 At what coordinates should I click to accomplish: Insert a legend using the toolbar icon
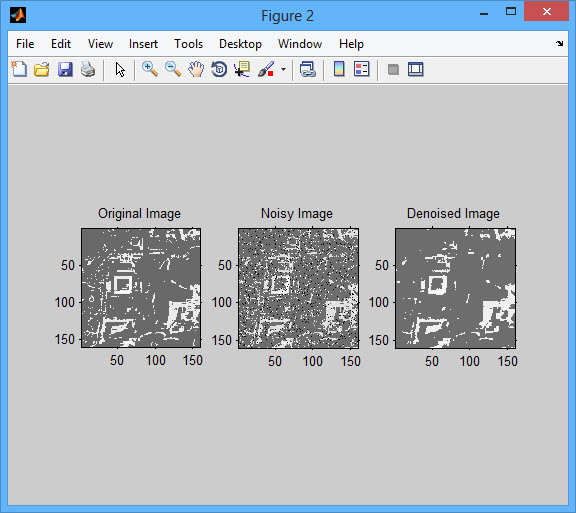[x=361, y=69]
